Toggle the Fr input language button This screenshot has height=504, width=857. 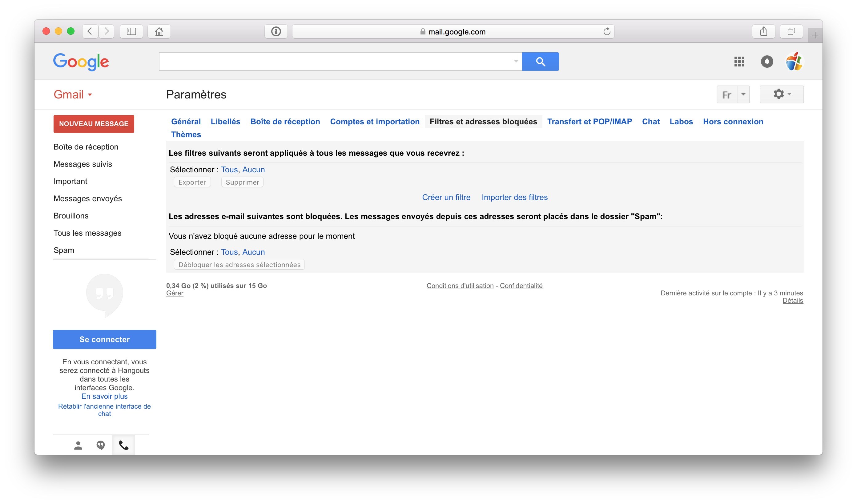pyautogui.click(x=727, y=94)
